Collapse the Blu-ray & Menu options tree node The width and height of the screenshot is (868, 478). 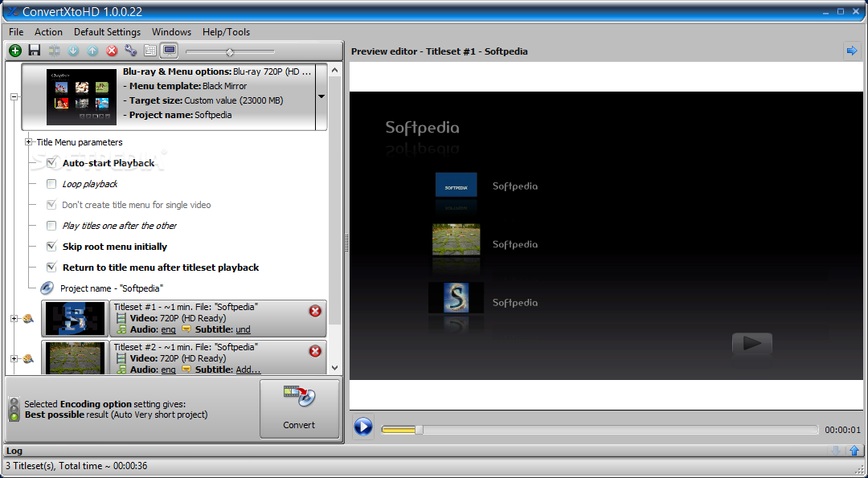[14, 96]
